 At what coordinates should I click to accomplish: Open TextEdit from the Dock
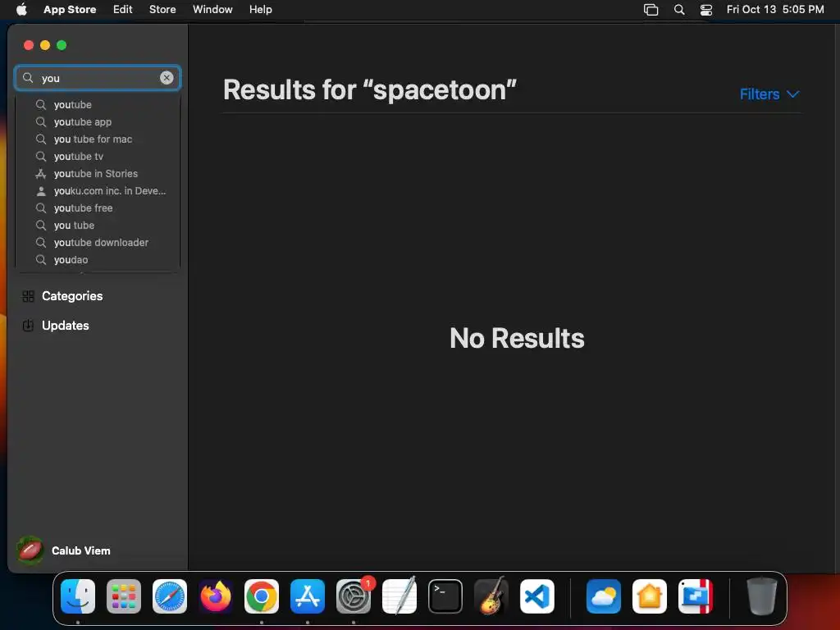[399, 596]
